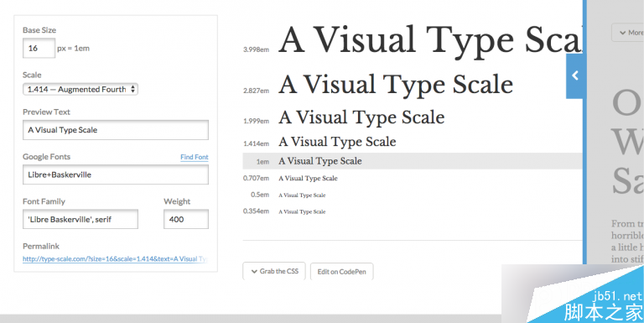
Task: Click the 'px = 1em' unit text
Action: click(73, 48)
